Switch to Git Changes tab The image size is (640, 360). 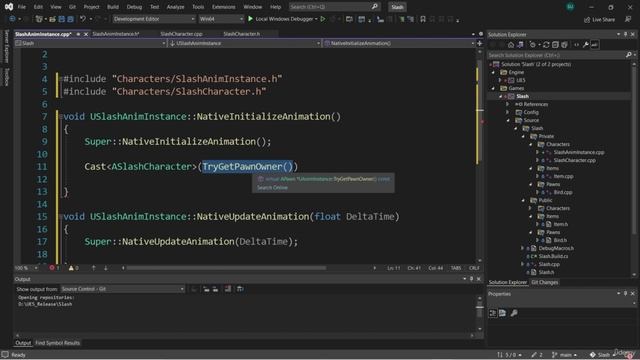(x=544, y=282)
